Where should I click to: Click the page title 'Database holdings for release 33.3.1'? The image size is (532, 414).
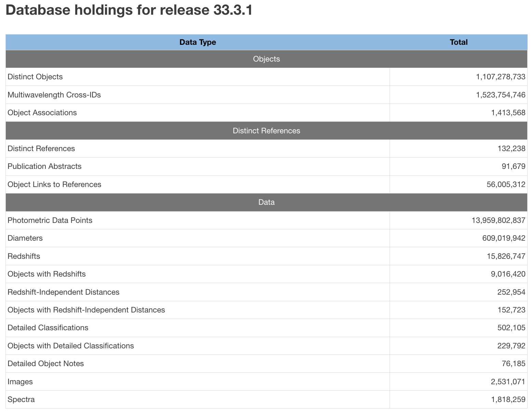(x=129, y=10)
